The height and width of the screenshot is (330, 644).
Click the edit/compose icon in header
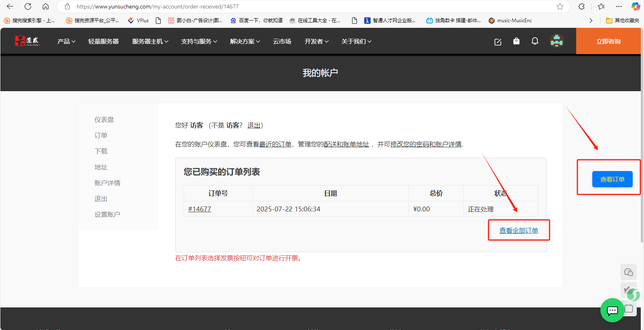point(497,42)
